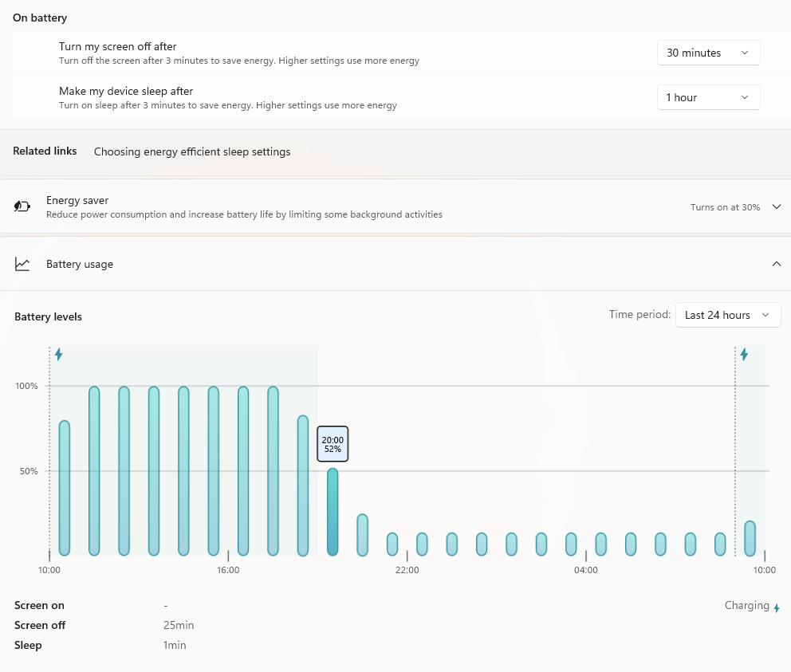Click the bolt icon next to Charging label
The width and height of the screenshot is (791, 672).
click(777, 607)
